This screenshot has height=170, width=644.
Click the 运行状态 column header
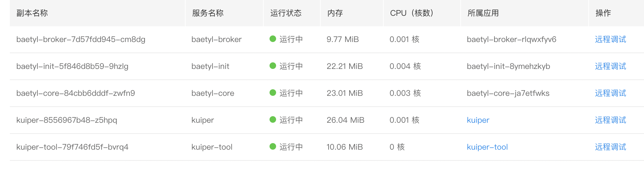286,13
